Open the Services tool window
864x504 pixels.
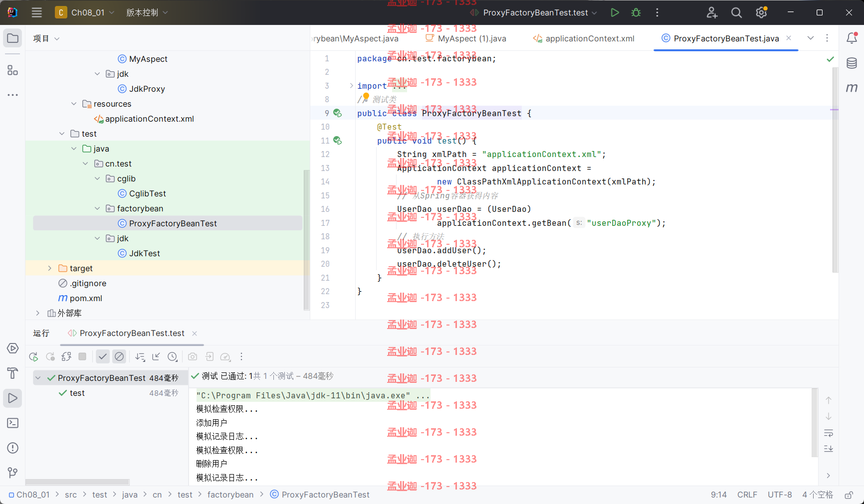12,348
